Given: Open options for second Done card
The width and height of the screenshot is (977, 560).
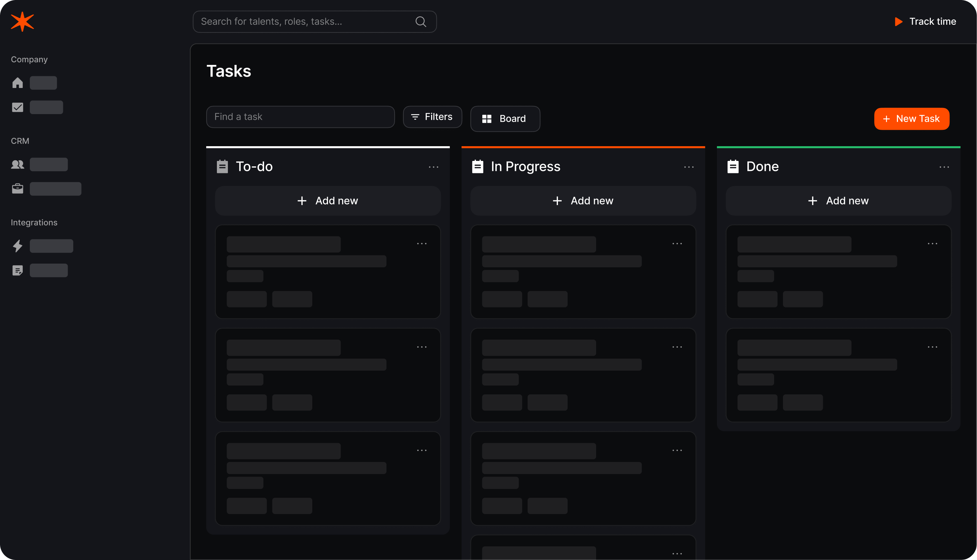Looking at the screenshot, I should coord(932,347).
